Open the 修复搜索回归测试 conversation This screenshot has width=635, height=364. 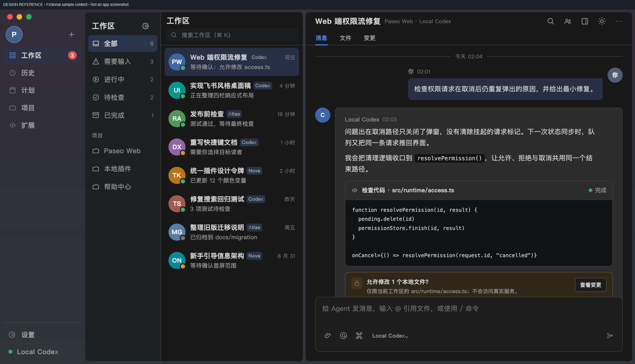pos(232,204)
